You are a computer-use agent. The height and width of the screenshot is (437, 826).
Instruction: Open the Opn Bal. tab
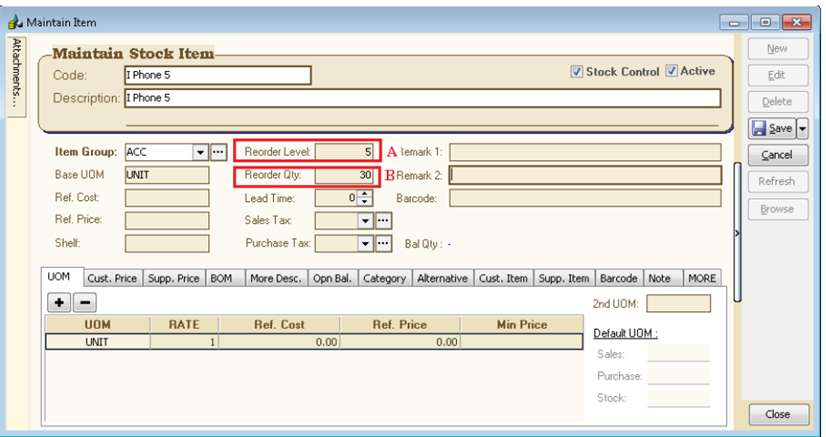pos(331,279)
